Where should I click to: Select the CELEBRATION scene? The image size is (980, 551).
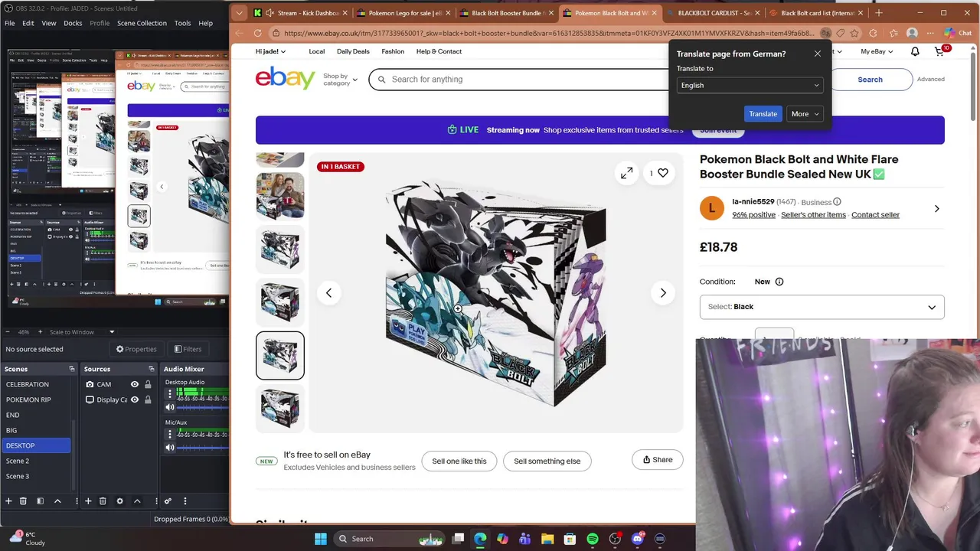point(36,384)
